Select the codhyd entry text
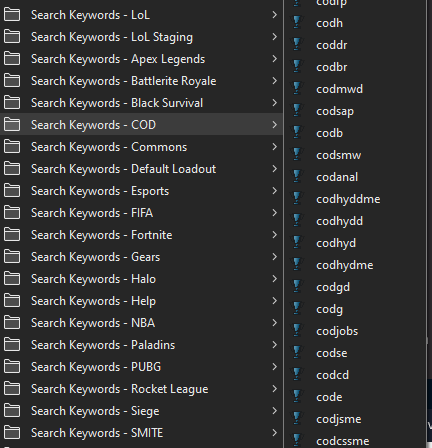 [x=336, y=243]
